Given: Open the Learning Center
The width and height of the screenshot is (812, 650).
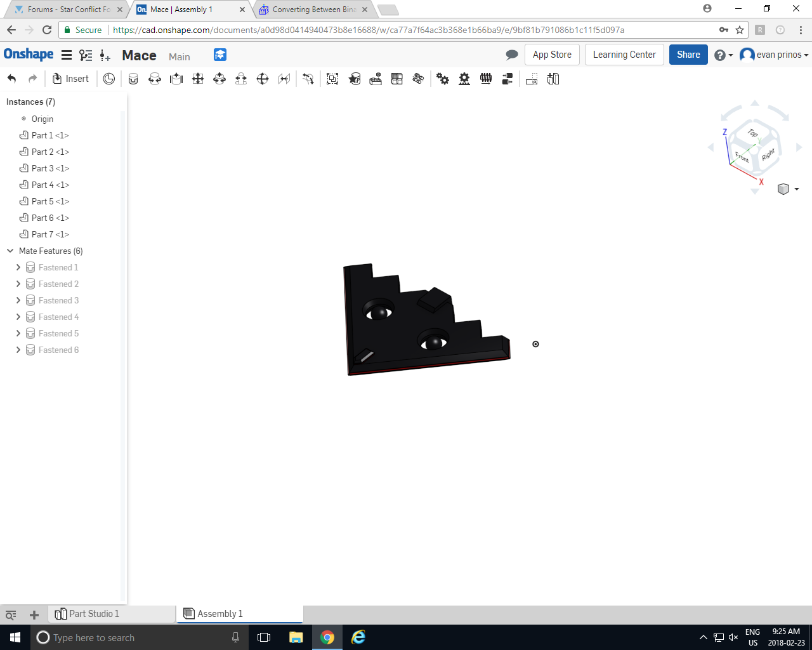Looking at the screenshot, I should coord(624,55).
